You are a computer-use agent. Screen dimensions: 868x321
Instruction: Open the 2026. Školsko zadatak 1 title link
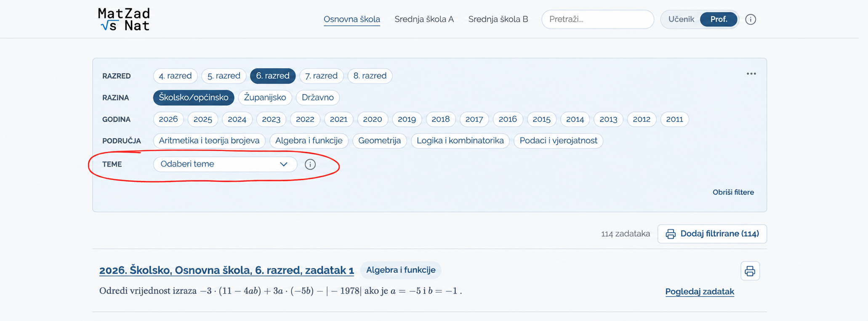pyautogui.click(x=226, y=270)
